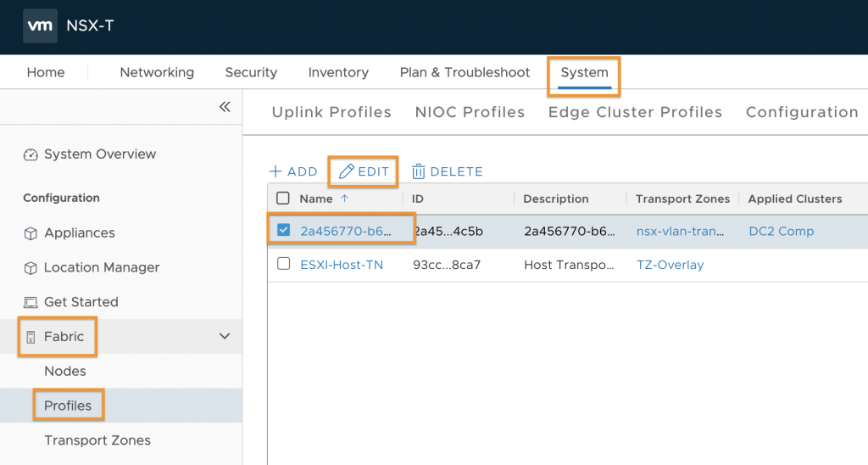
Task: Collapse the Fabric section chevron
Action: (224, 336)
